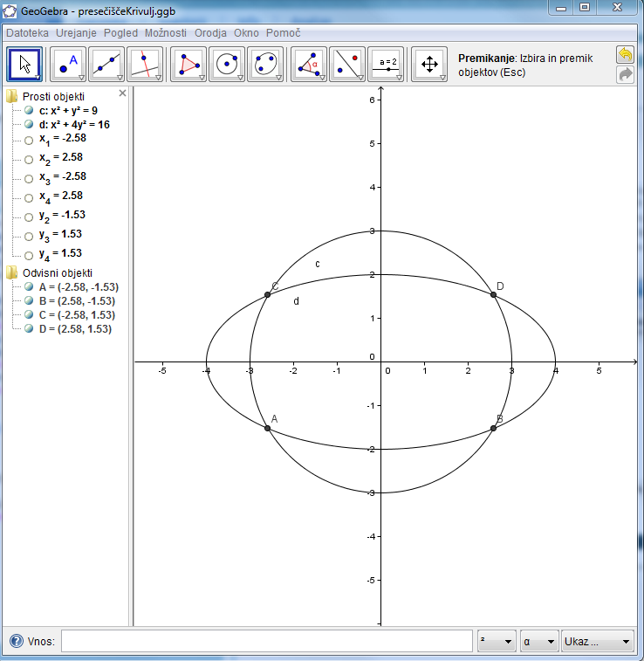
Task: Select the Slider (a = 2) tool
Action: [387, 65]
